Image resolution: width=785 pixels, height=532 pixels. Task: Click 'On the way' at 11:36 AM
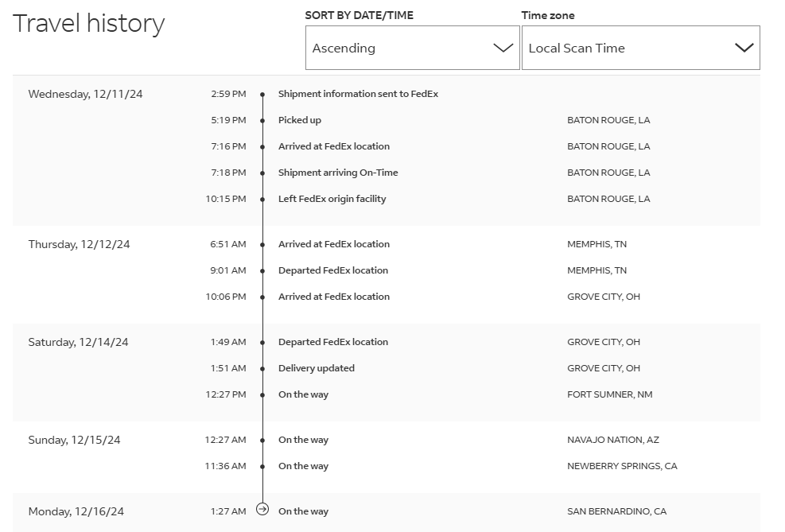[303, 466]
